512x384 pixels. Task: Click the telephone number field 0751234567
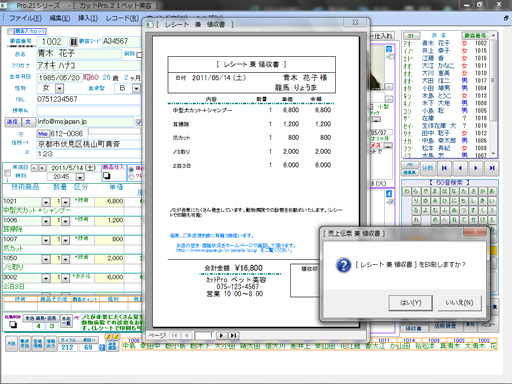[x=88, y=99]
